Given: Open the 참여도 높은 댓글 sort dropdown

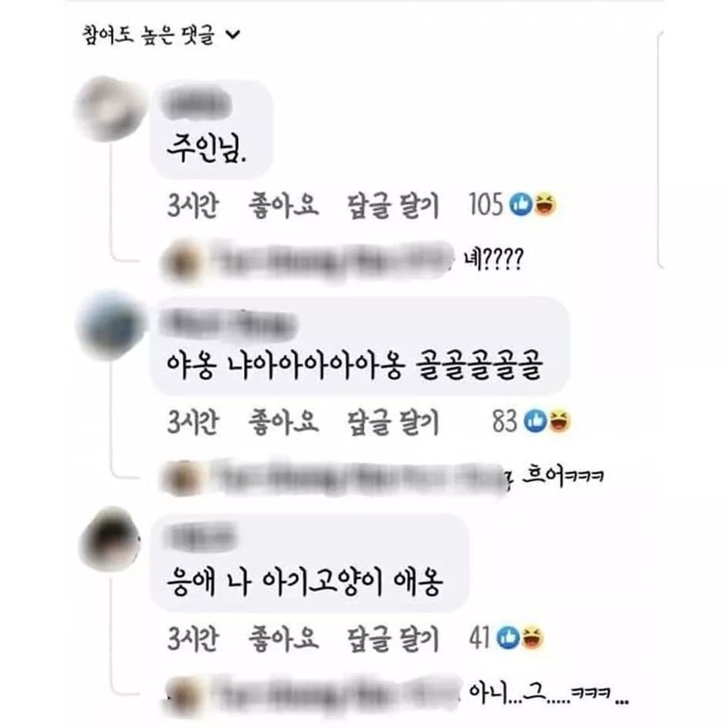Looking at the screenshot, I should click(x=161, y=35).
